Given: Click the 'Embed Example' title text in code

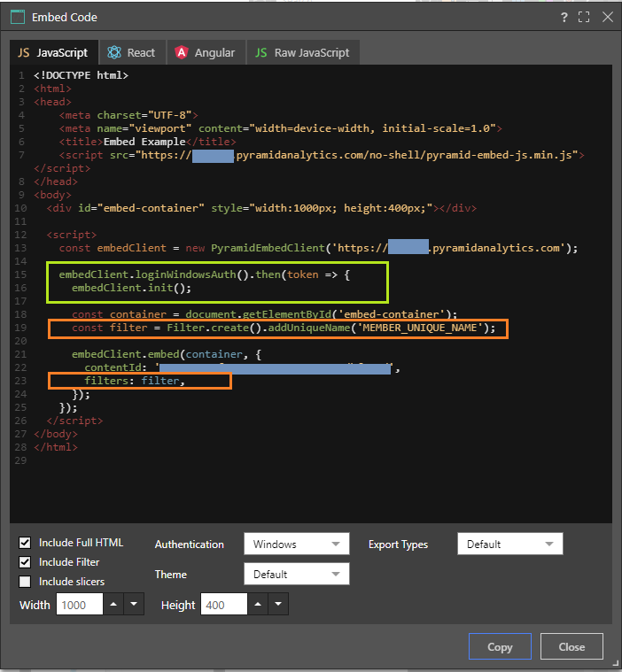Looking at the screenshot, I should pyautogui.click(x=144, y=142).
